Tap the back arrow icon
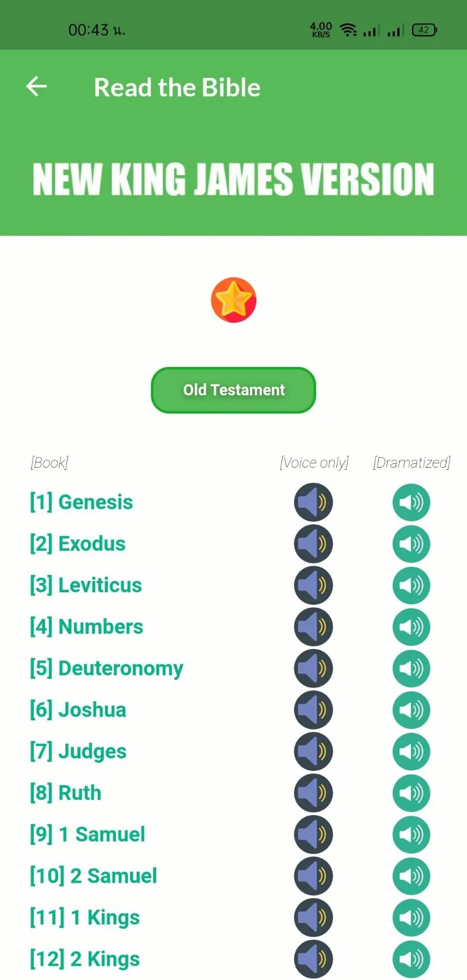 (x=36, y=87)
